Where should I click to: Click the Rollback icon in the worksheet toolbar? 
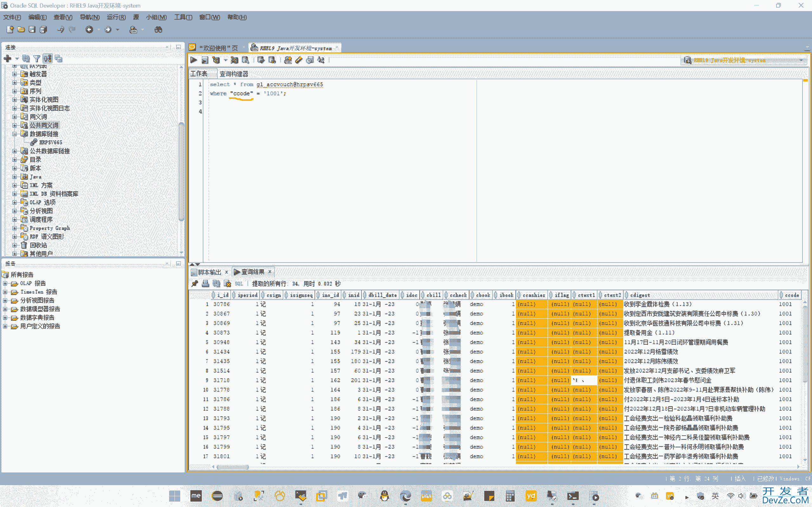click(x=272, y=60)
